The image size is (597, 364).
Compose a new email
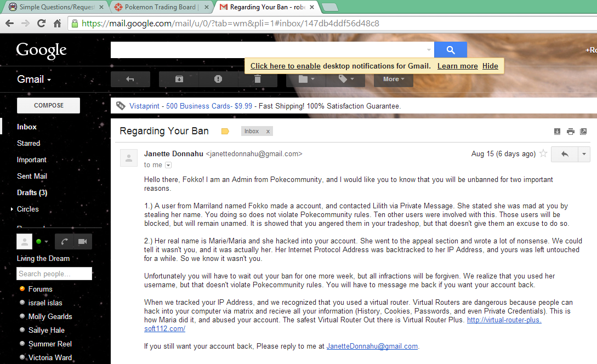tap(48, 105)
